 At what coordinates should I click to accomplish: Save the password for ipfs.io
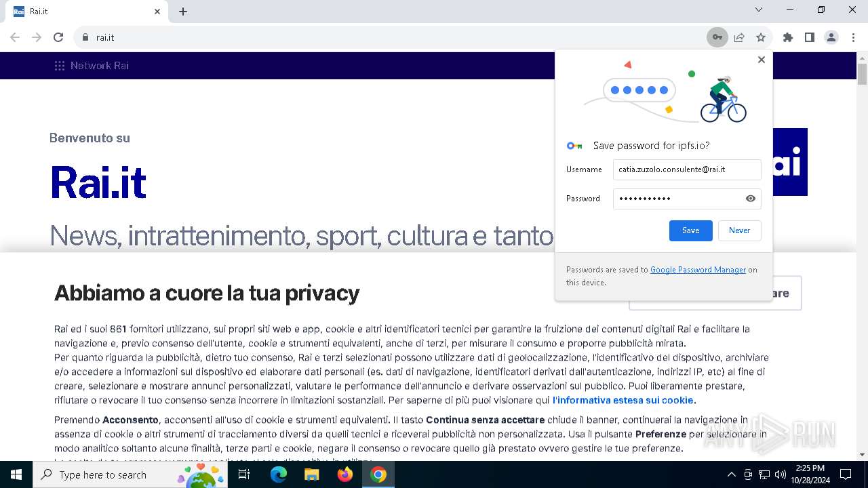click(691, 230)
